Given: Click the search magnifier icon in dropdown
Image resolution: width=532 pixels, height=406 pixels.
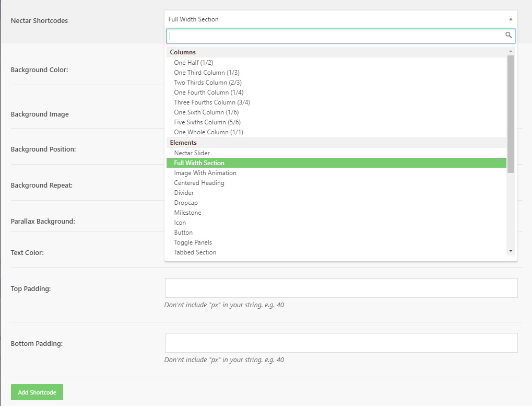Looking at the screenshot, I should point(509,36).
